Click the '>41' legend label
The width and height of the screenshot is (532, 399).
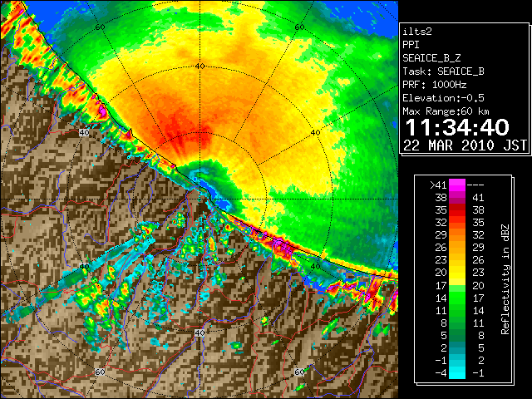coord(438,185)
